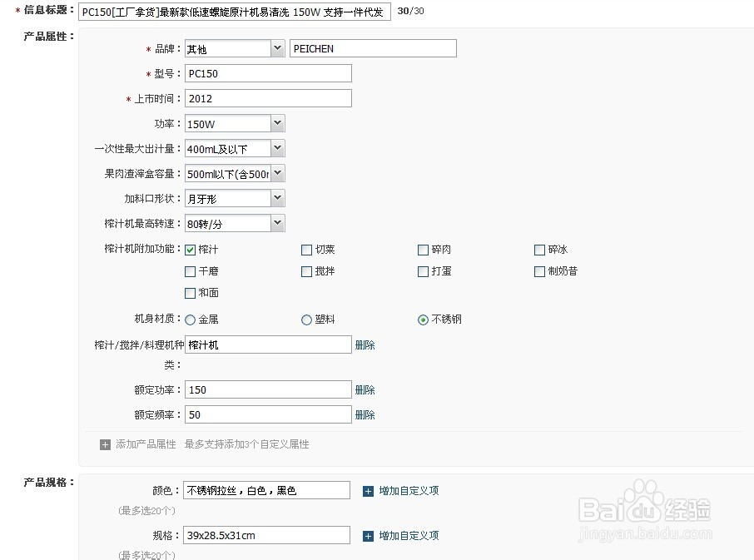Click 删除 next to 额定频率 field

click(x=365, y=415)
